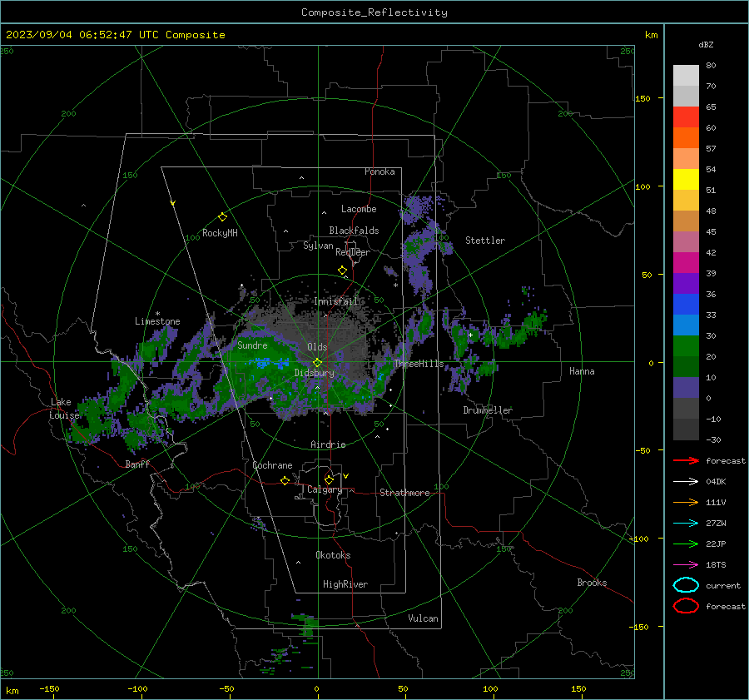
Task: Select the orange 111V arrow icon
Action: click(x=686, y=502)
